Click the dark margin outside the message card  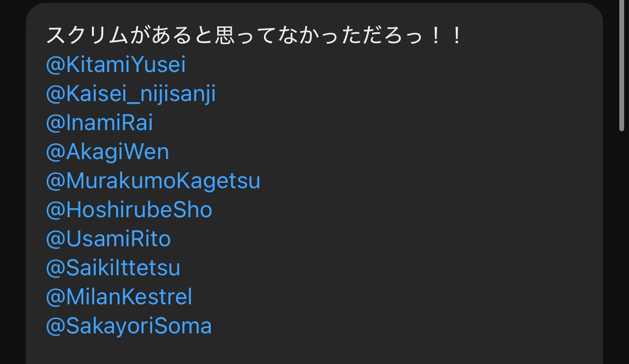coord(12,181)
